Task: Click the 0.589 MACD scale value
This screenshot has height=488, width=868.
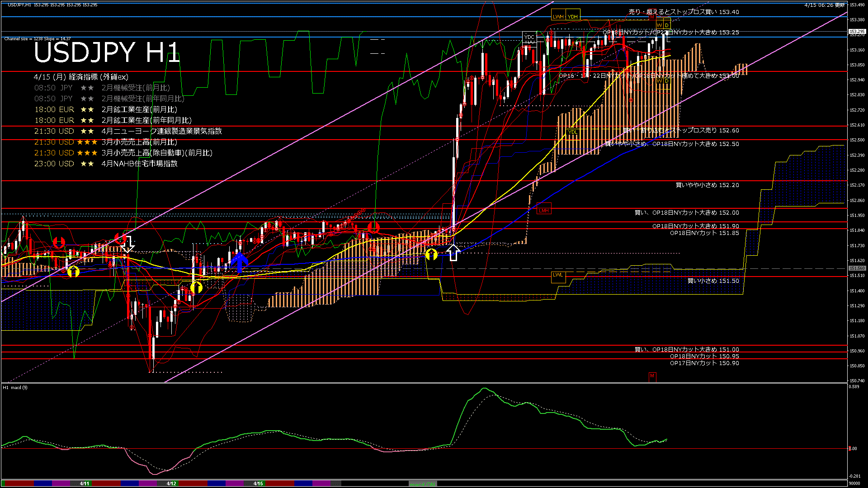Action: point(854,387)
